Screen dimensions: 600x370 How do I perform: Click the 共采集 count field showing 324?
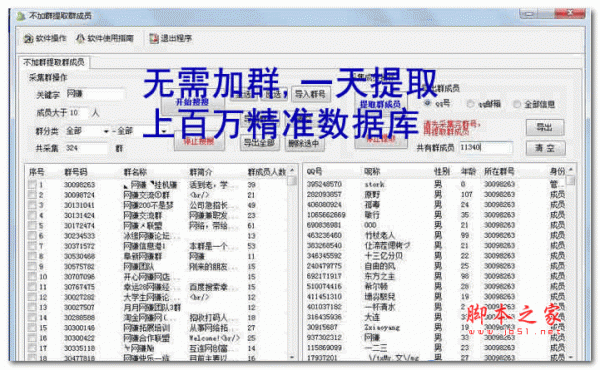click(86, 148)
